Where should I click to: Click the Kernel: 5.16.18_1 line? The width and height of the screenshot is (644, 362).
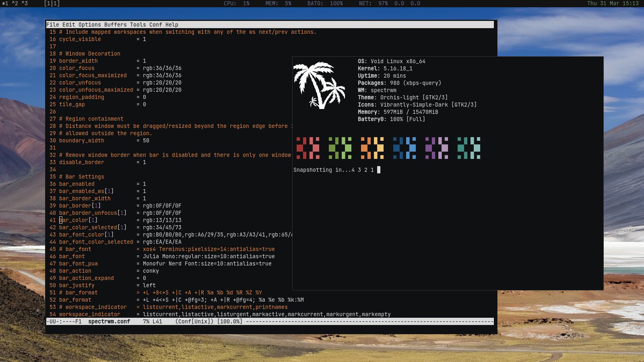(x=385, y=68)
